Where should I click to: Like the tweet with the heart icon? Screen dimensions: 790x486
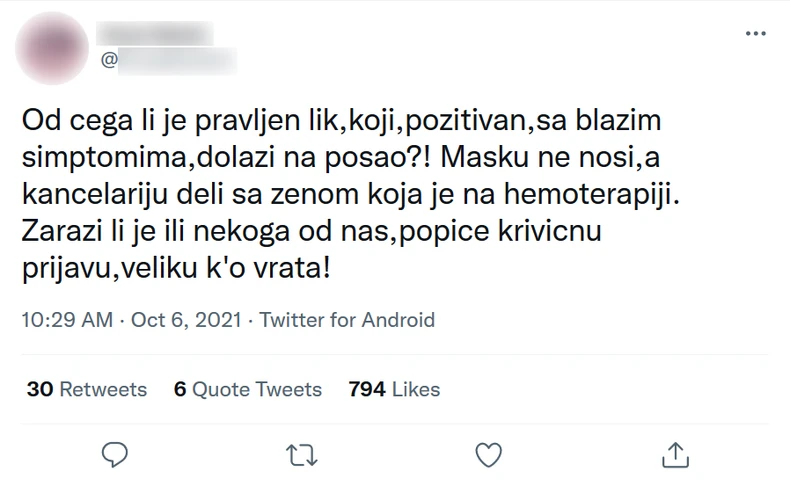[x=487, y=455]
